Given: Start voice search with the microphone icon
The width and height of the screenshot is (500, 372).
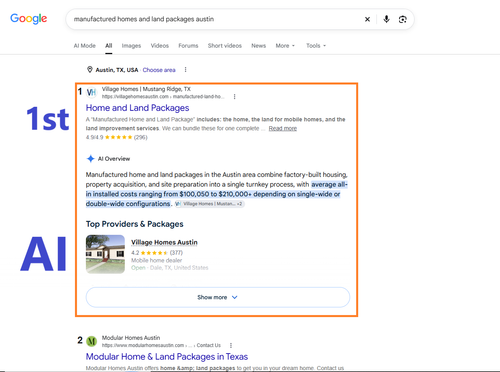Looking at the screenshot, I should [386, 19].
